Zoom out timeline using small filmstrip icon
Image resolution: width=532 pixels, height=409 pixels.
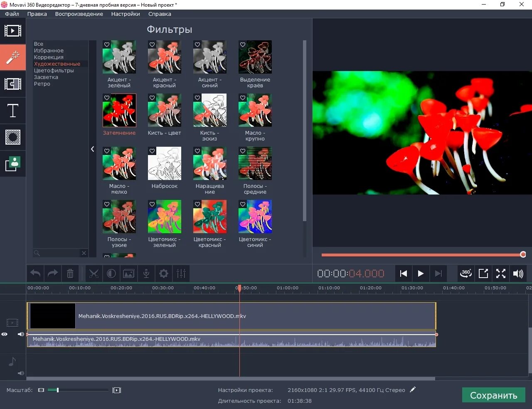(41, 390)
